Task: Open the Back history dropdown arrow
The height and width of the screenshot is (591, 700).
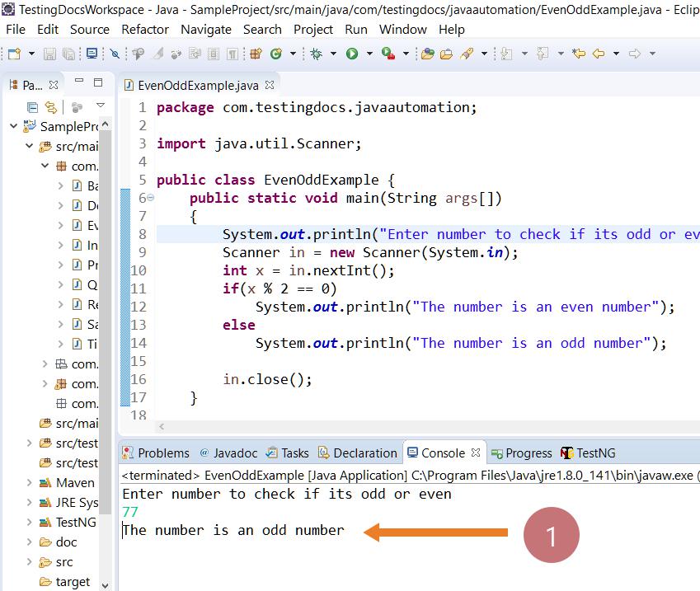Action: (616, 54)
